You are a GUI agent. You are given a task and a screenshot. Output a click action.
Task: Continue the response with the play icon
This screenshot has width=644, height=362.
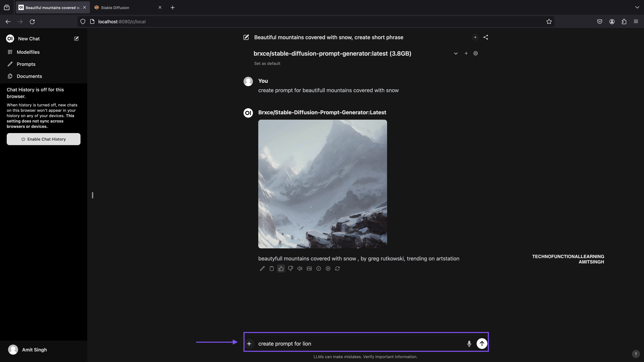pyautogui.click(x=328, y=268)
